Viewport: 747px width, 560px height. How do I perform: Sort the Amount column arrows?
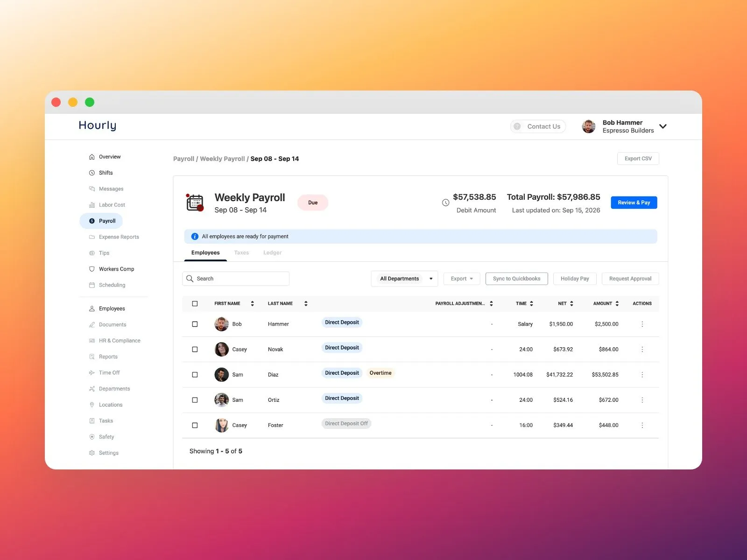pos(617,304)
